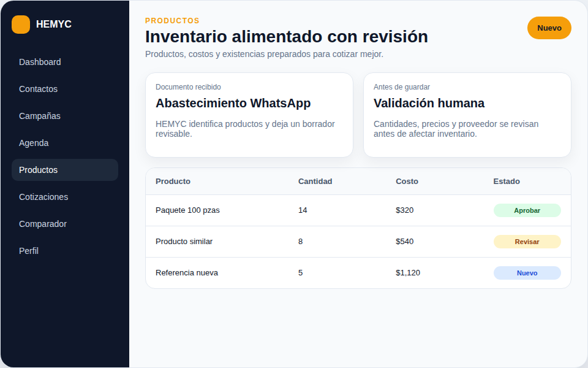The image size is (588, 368).
Task: Click the HEMYC brand name text
Action: tap(54, 24)
